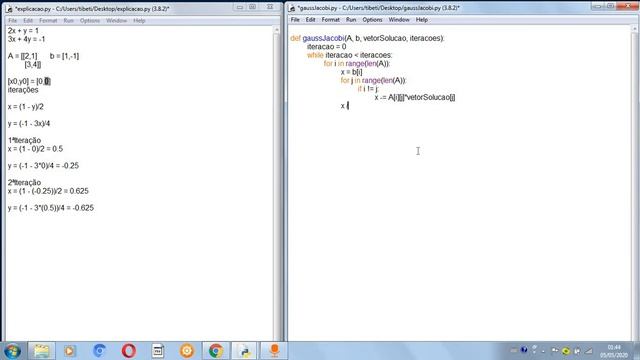The image size is (640, 360).
Task: Minimize the explicacao.py window
Action: click(240, 7)
